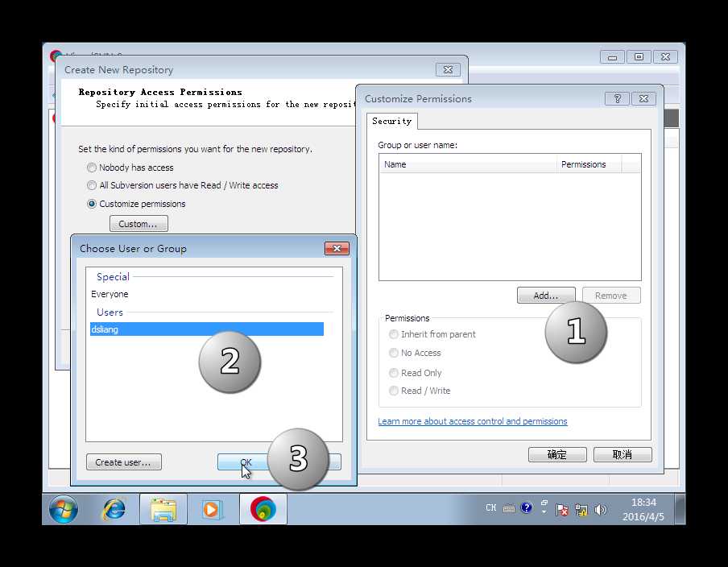Click the Custom... button

click(x=139, y=224)
